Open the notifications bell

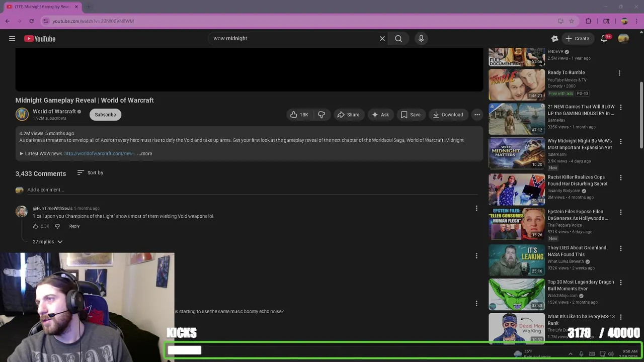coord(604,39)
